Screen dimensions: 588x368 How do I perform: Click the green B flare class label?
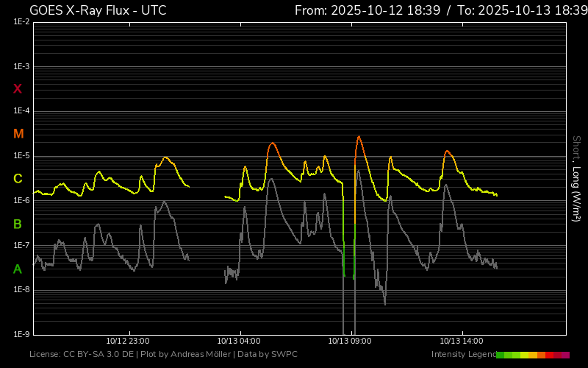(18, 224)
